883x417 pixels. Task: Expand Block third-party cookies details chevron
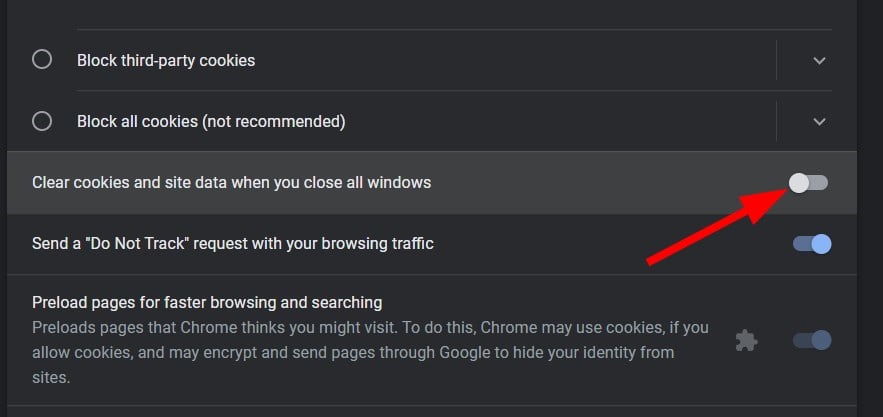coord(819,60)
